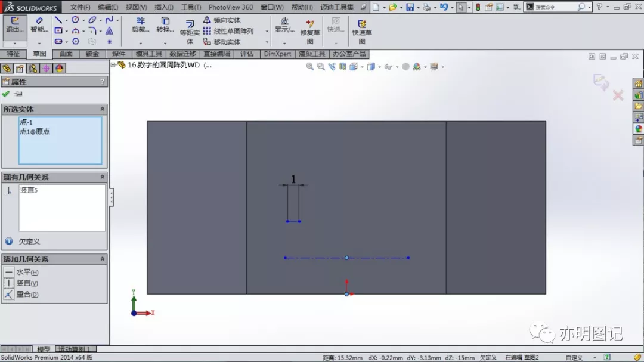Image resolution: width=644 pixels, height=362 pixels.
Task: Click Zoom to Fit in view toolbar
Action: click(x=309, y=67)
